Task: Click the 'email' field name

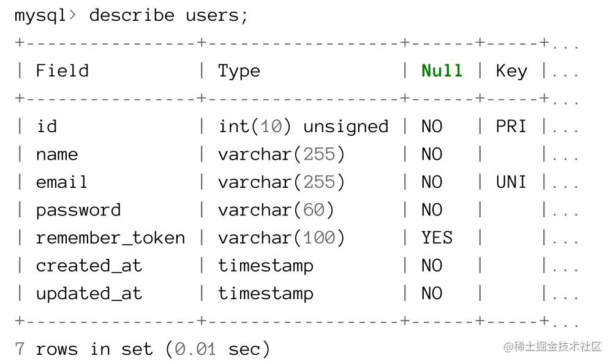Action: 61,182
